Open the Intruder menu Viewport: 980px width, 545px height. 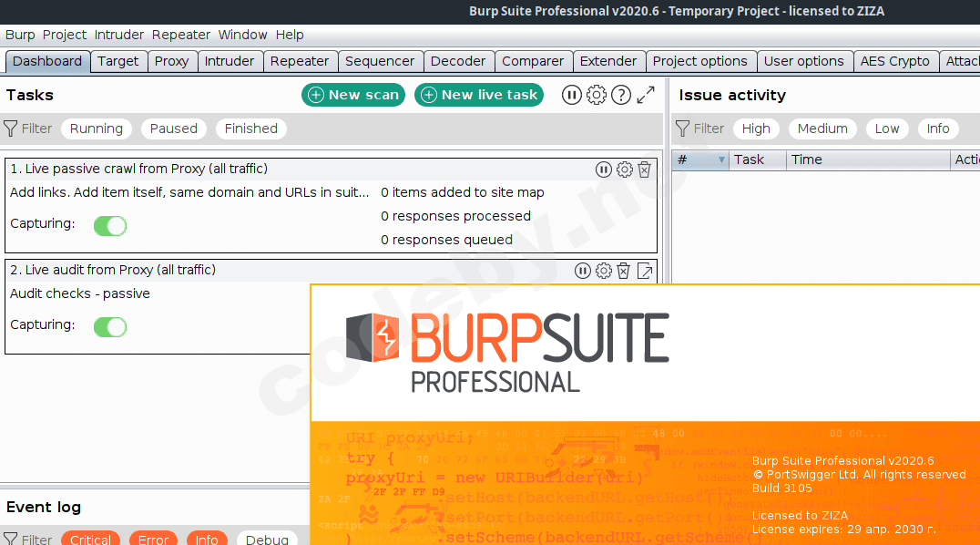click(118, 35)
